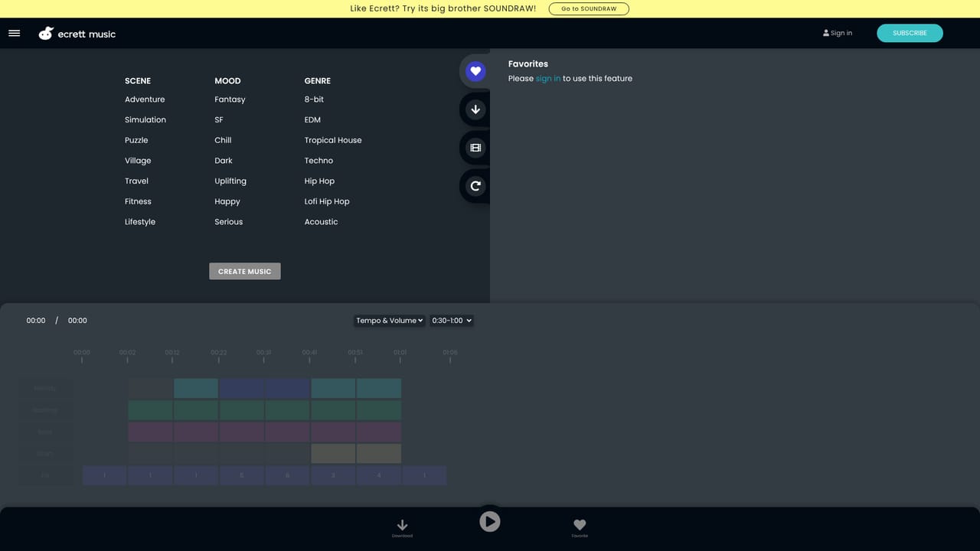This screenshot has width=980, height=551.
Task: Choose the SF mood
Action: [x=219, y=120]
